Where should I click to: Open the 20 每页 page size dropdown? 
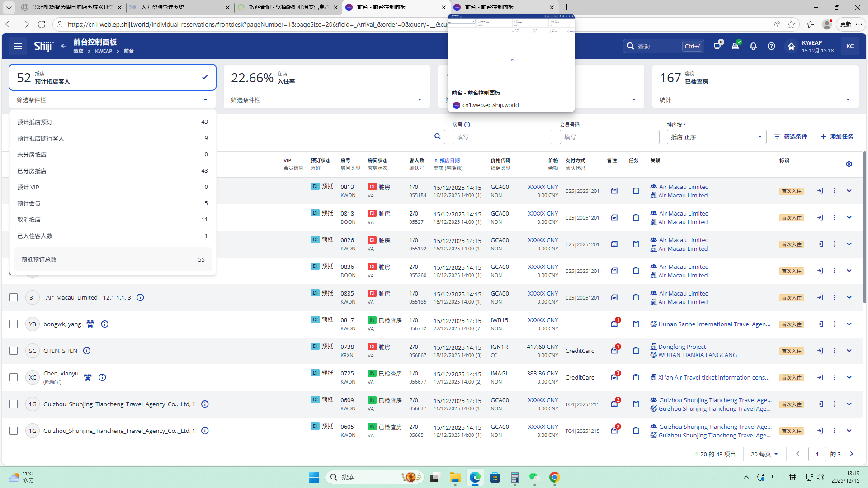tap(764, 454)
